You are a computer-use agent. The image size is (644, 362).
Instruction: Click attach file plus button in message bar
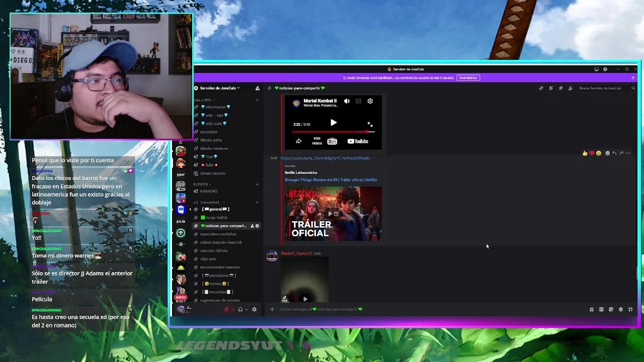[272, 309]
